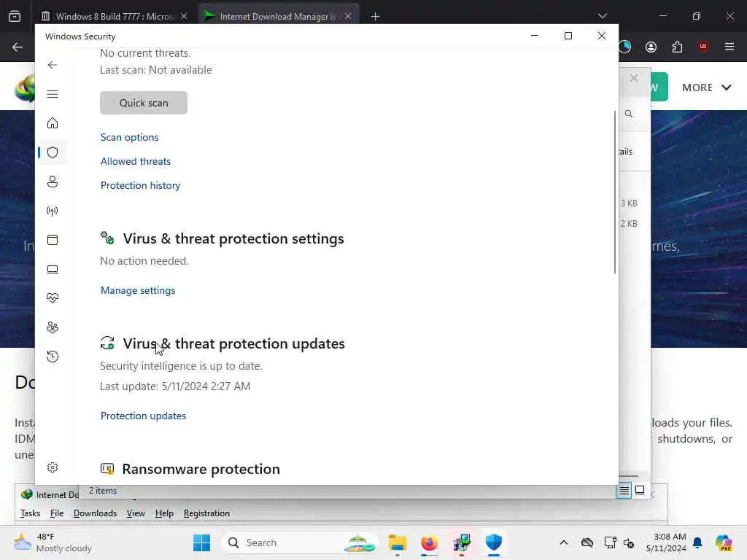The width and height of the screenshot is (747, 560).
Task: Expand the MORE dropdown on the webpage
Action: (x=706, y=87)
